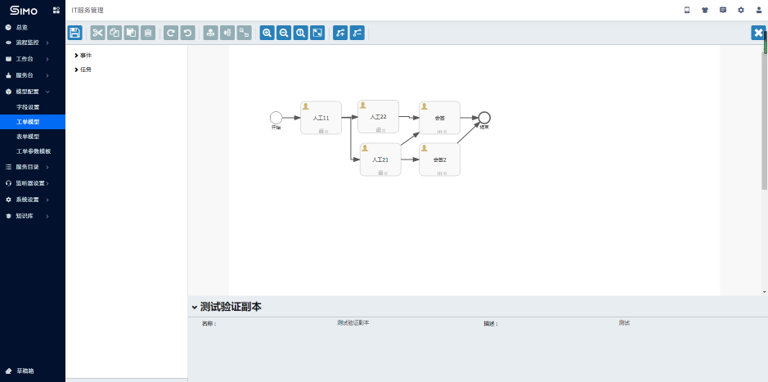Click the add bend-point icon
The height and width of the screenshot is (382, 768).
pyautogui.click(x=340, y=33)
